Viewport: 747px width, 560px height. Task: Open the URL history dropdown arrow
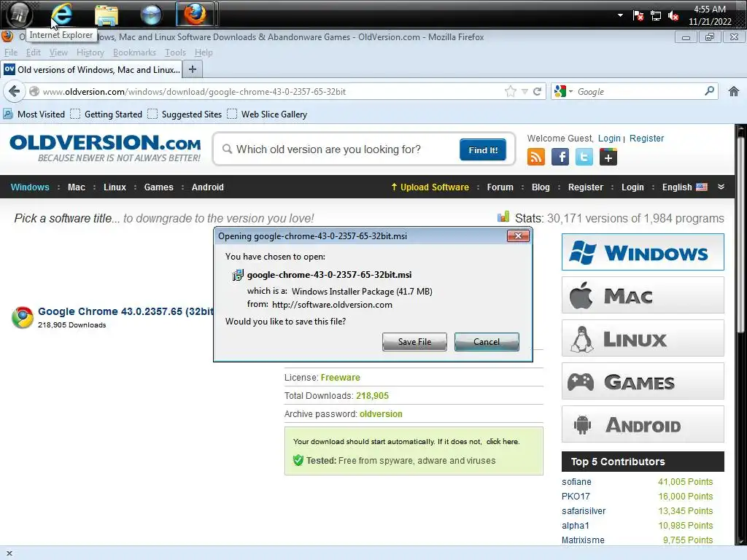[524, 91]
